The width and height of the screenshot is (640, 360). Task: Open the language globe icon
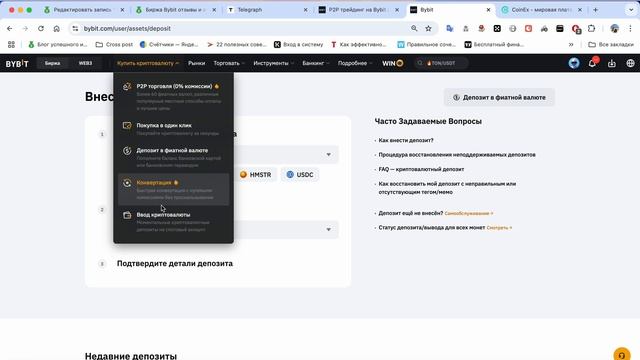click(630, 63)
